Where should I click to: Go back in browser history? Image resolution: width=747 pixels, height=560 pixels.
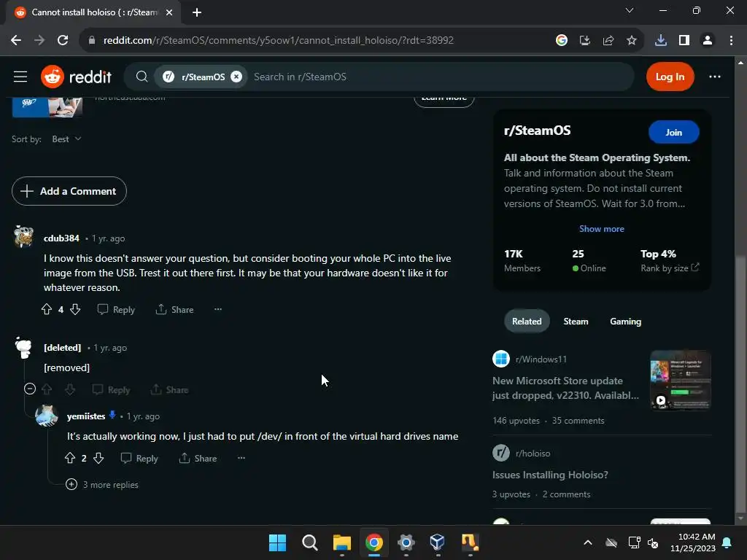[x=16, y=41]
